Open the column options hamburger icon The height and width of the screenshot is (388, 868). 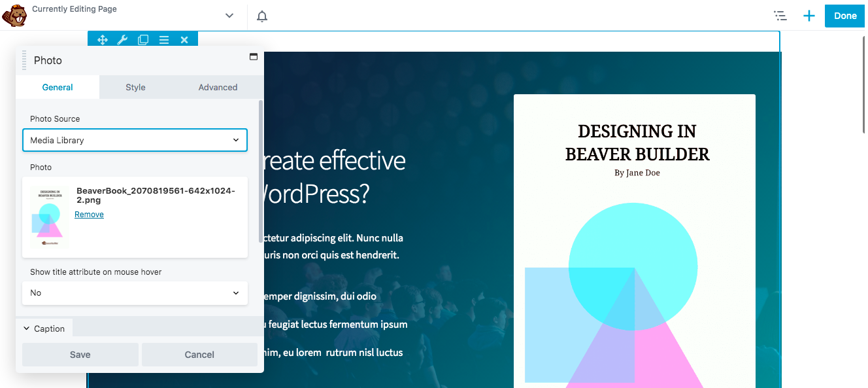click(164, 40)
